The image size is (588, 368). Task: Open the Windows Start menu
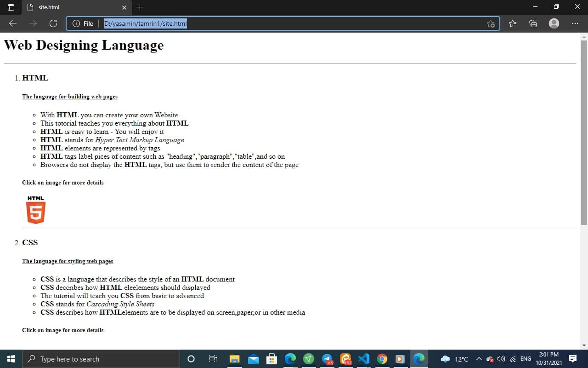pyautogui.click(x=11, y=359)
